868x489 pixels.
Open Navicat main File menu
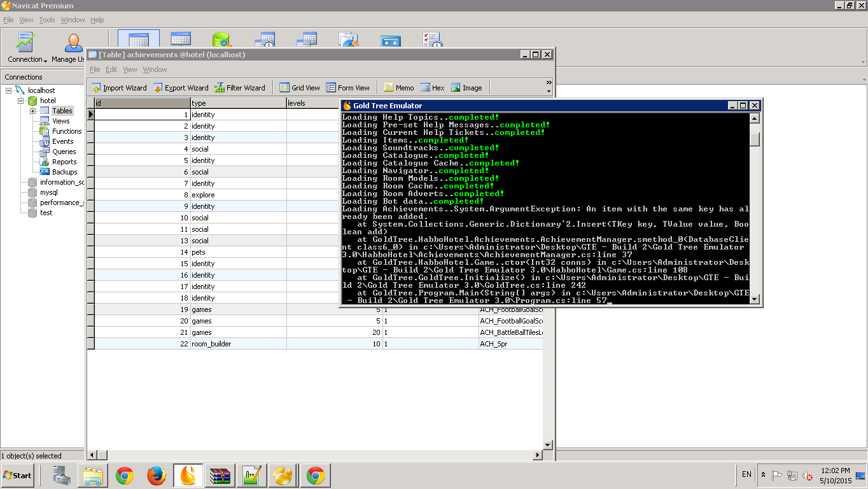pyautogui.click(x=8, y=20)
